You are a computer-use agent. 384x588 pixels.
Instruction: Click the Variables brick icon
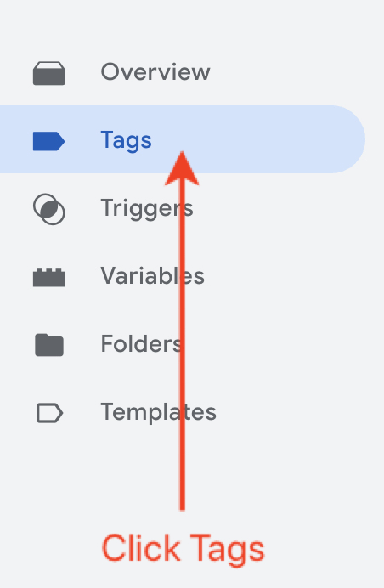pos(49,277)
